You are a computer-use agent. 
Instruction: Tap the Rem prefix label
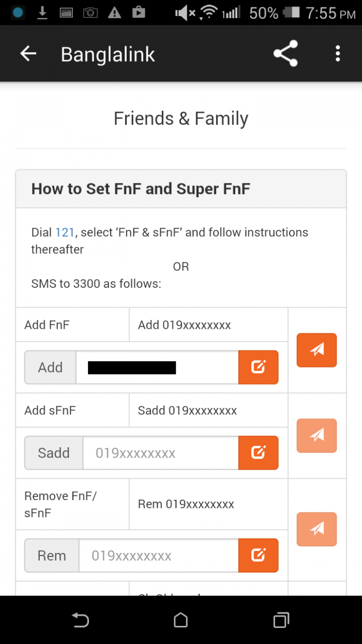pyautogui.click(x=52, y=555)
